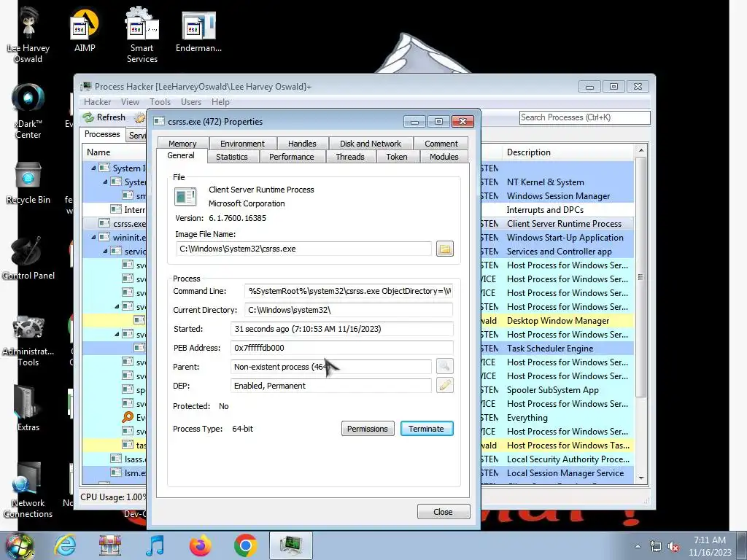Click the csrss.exe file icon in properties

tap(185, 195)
